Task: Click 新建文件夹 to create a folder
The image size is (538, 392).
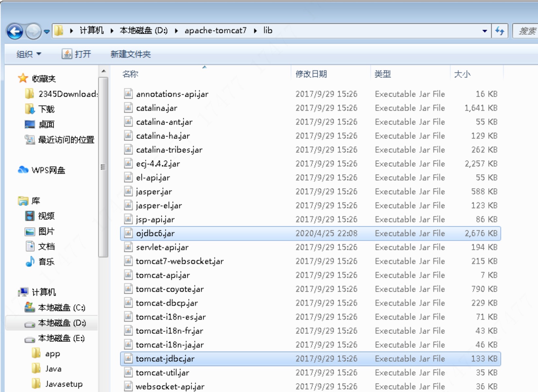Action: click(x=130, y=54)
